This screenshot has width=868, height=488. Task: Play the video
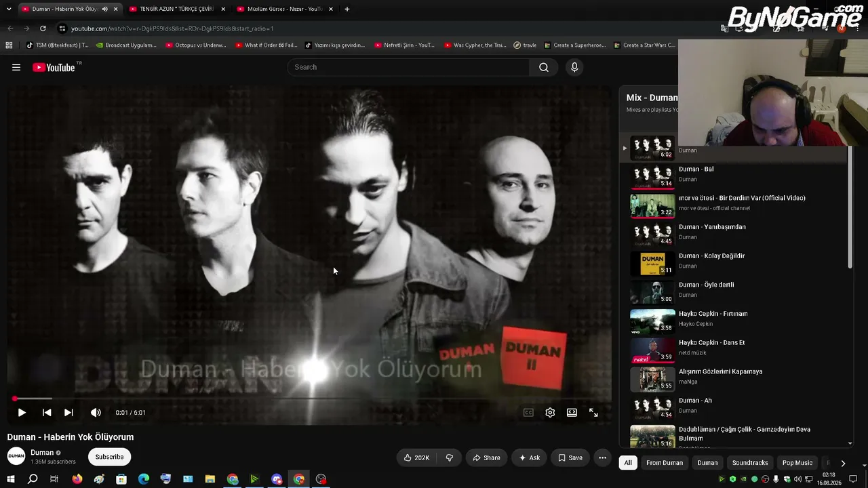click(22, 412)
